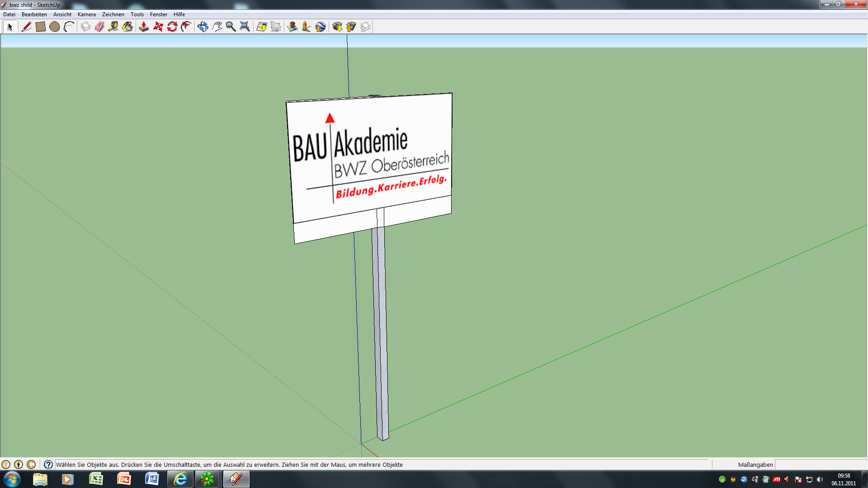This screenshot has width=868, height=488.
Task: Open the Kamera menu
Action: coord(87,14)
